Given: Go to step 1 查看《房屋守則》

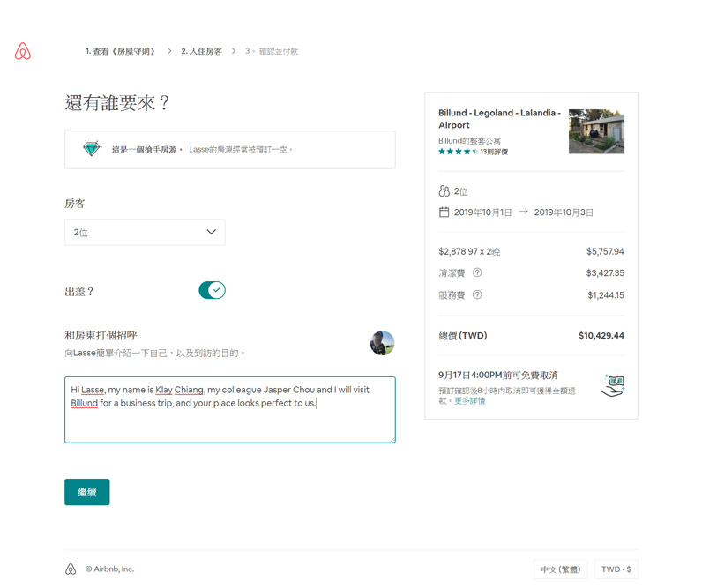Looking at the screenshot, I should tap(121, 51).
